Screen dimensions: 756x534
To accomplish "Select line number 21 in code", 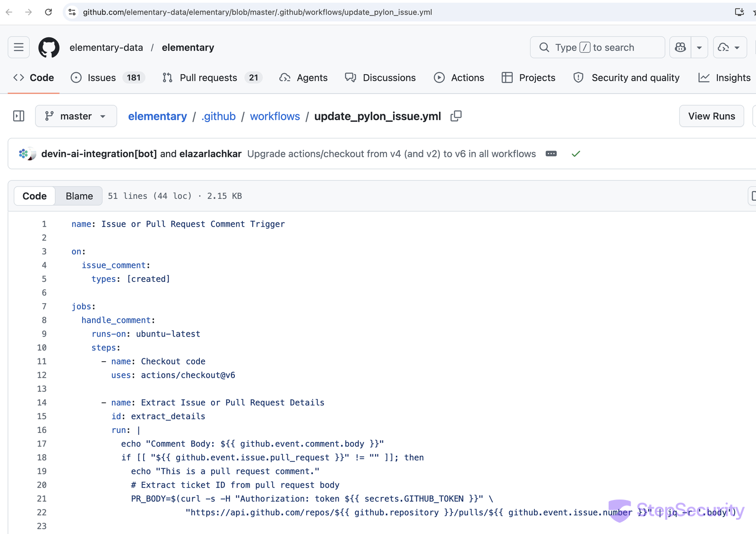I will tap(42, 499).
